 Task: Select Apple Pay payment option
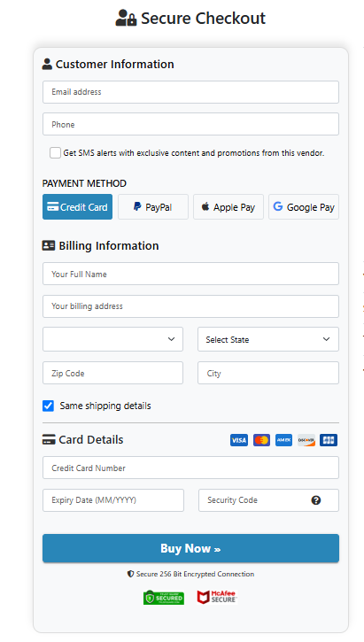[x=228, y=206]
